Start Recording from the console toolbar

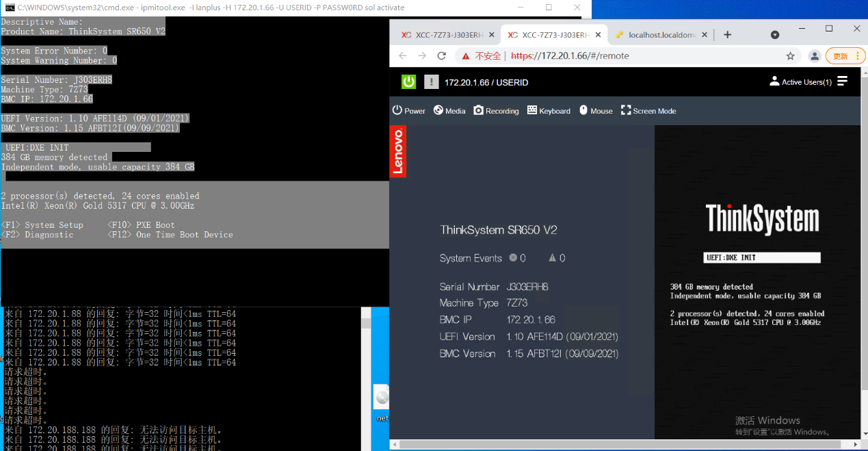click(497, 111)
